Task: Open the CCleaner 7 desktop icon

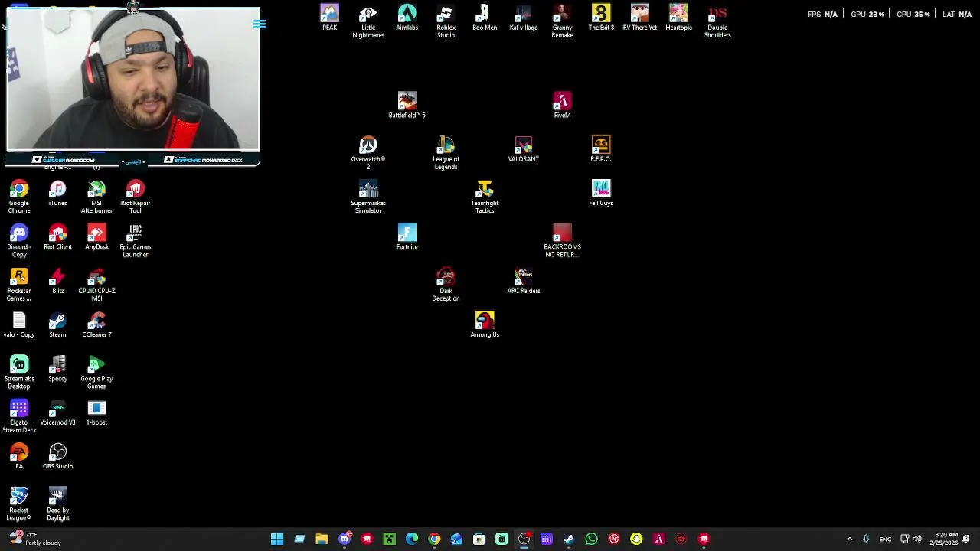Action: click(x=96, y=324)
